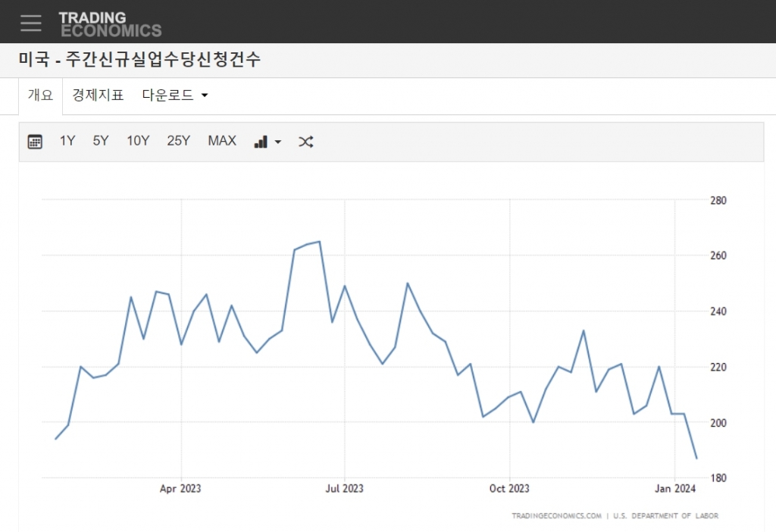Click the 미국 - 주간신규실업수당신청건수 heading
The image size is (776, 532).
[x=140, y=60]
